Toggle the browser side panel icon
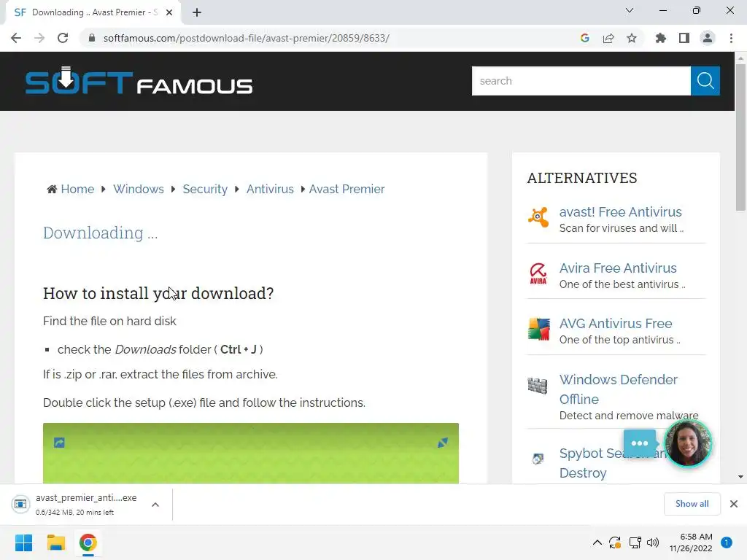 684,38
